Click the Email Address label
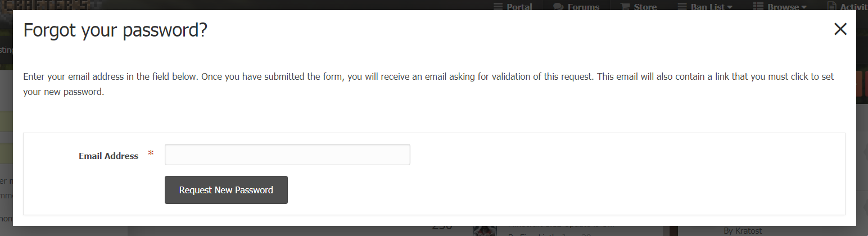 pos(108,156)
